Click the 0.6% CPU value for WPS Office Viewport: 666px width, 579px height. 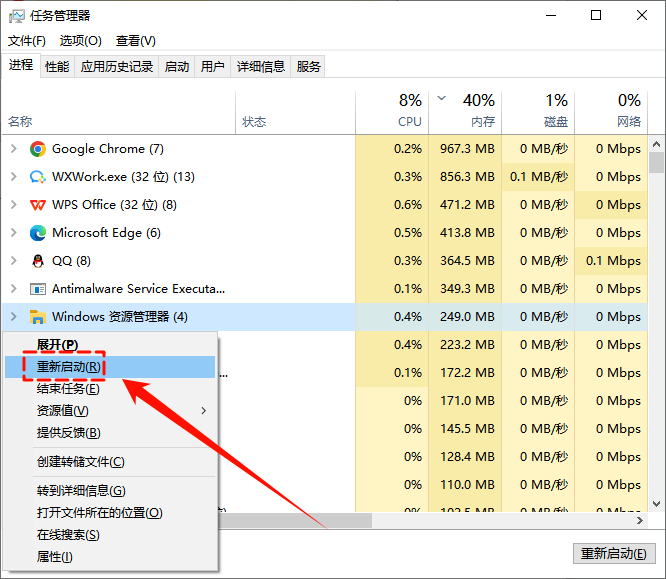(x=408, y=205)
